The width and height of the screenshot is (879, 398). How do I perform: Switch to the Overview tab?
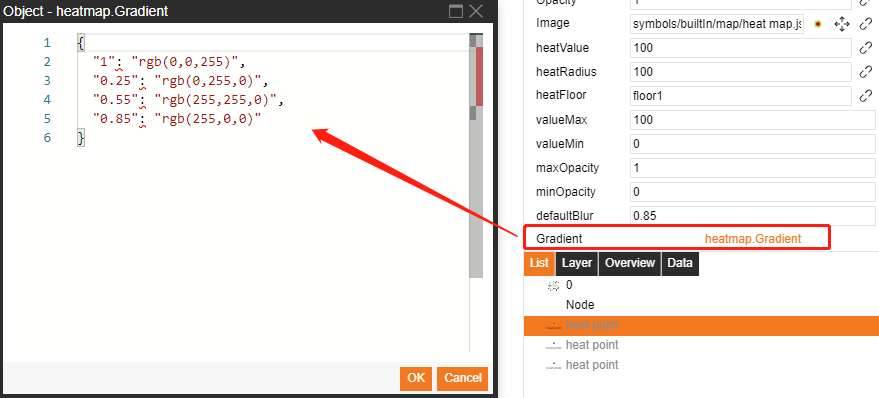pos(630,263)
